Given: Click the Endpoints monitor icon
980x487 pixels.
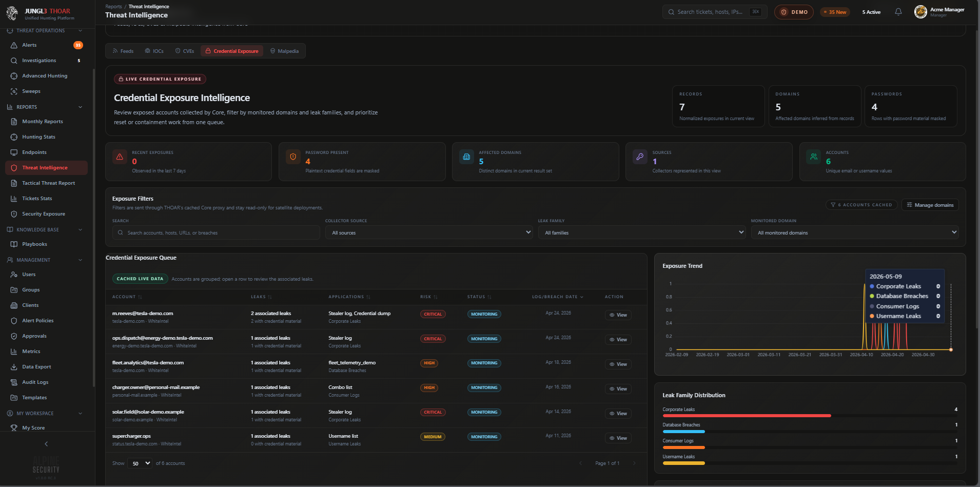Looking at the screenshot, I should 14,152.
